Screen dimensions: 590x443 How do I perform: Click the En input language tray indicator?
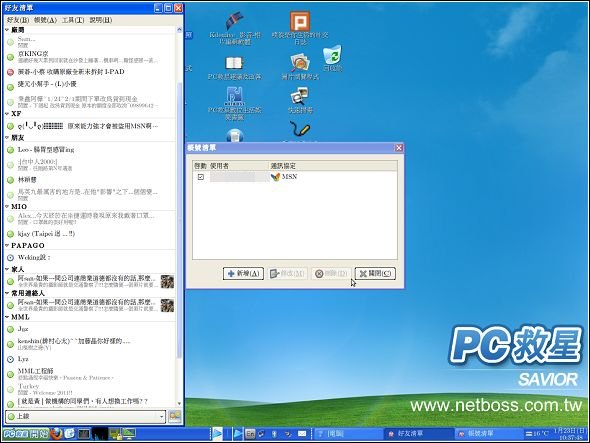[x=250, y=434]
